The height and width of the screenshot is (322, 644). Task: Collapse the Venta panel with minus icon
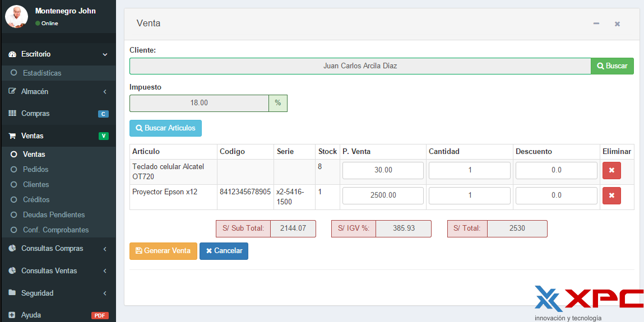(596, 24)
